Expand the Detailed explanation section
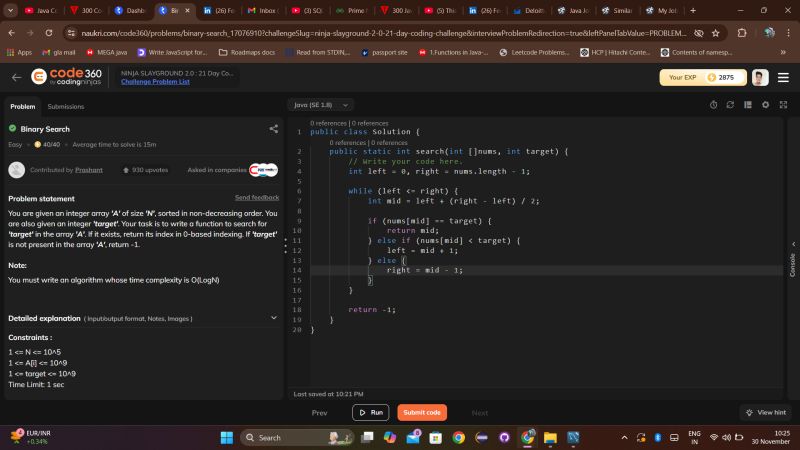This screenshot has width=800, height=450. (274, 318)
